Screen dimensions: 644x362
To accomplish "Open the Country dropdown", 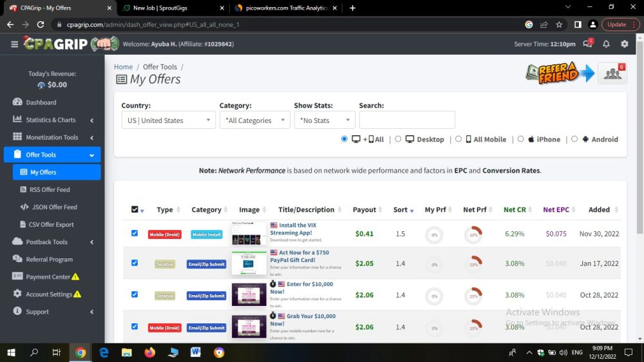I will (x=168, y=120).
